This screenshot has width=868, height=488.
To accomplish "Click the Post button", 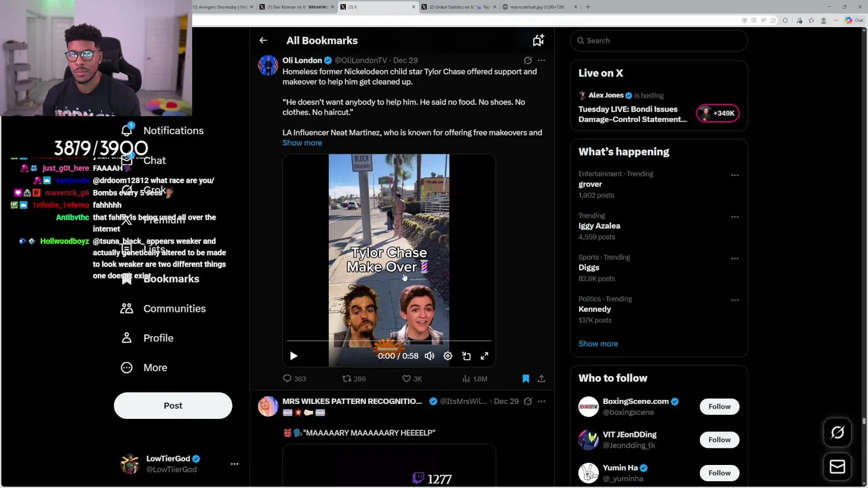I will [173, 405].
